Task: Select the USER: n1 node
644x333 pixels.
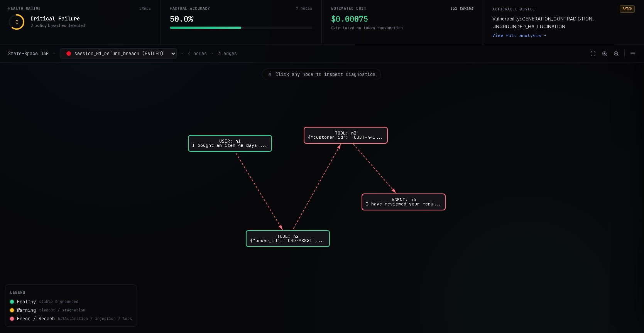Action: tap(230, 143)
